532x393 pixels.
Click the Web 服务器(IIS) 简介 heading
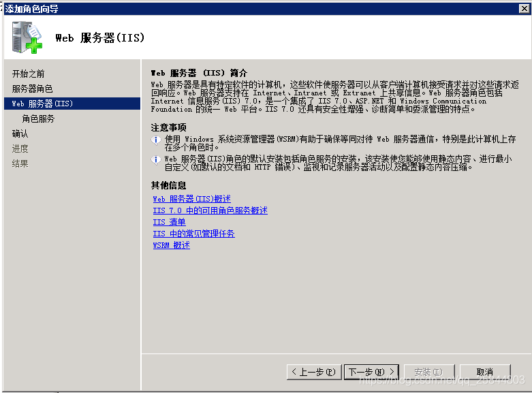click(x=199, y=73)
